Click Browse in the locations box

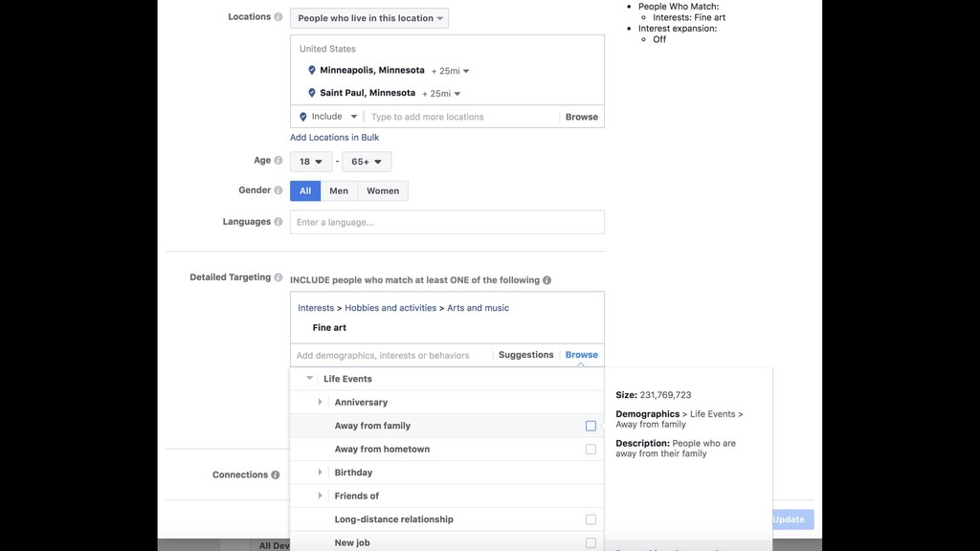pos(581,117)
